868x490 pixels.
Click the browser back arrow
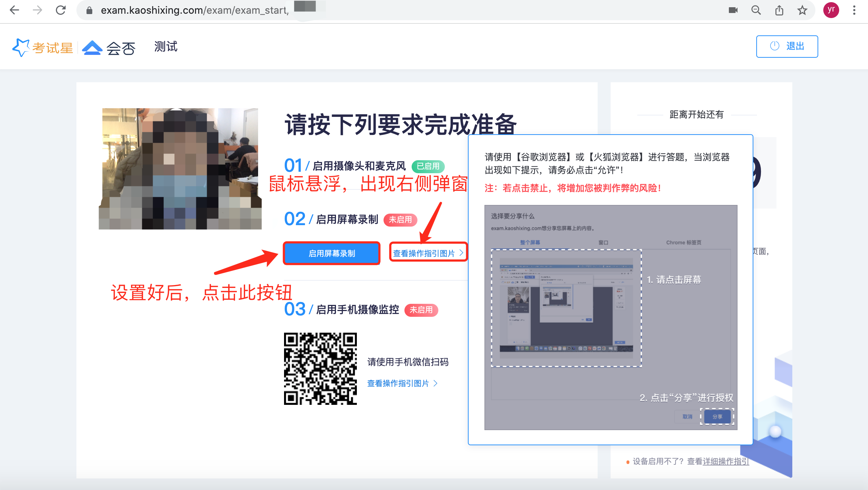pos(14,10)
